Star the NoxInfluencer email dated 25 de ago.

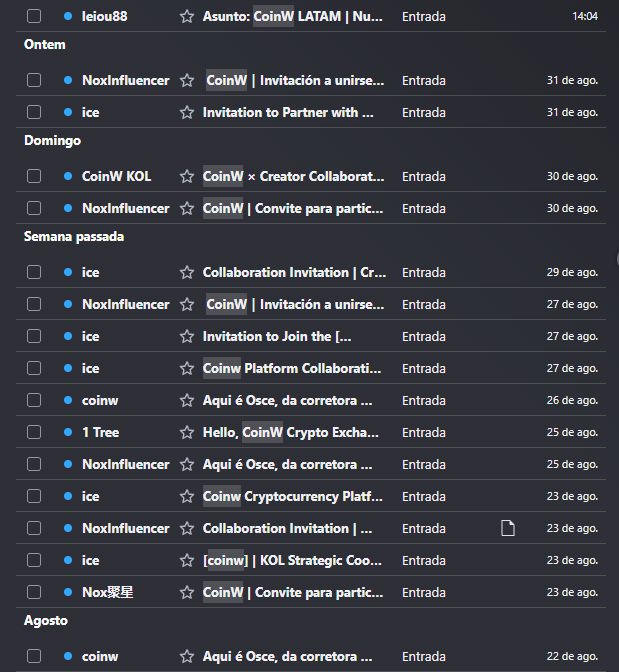[x=187, y=464]
